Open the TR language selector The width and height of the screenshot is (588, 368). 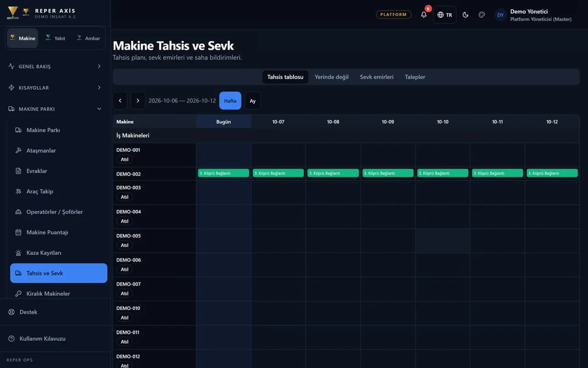(x=445, y=15)
